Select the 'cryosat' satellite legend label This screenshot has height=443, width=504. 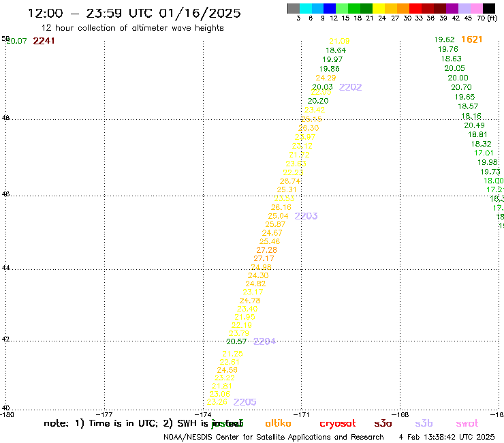(x=338, y=424)
